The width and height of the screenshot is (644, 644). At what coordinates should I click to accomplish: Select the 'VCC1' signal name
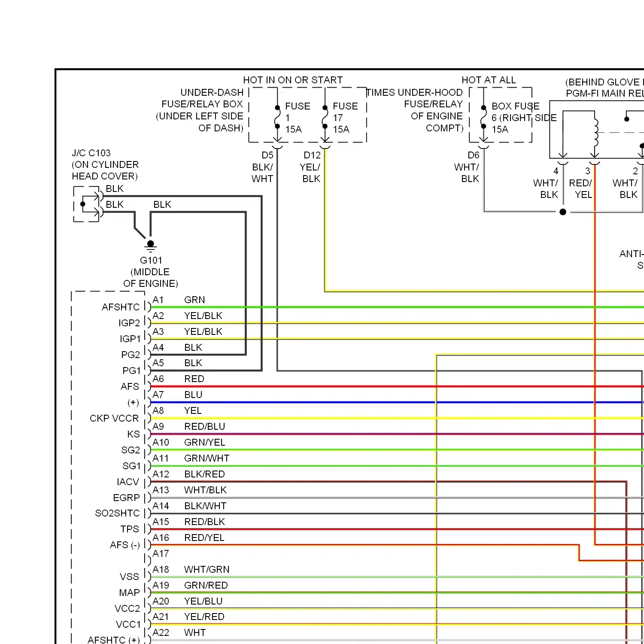click(x=128, y=624)
